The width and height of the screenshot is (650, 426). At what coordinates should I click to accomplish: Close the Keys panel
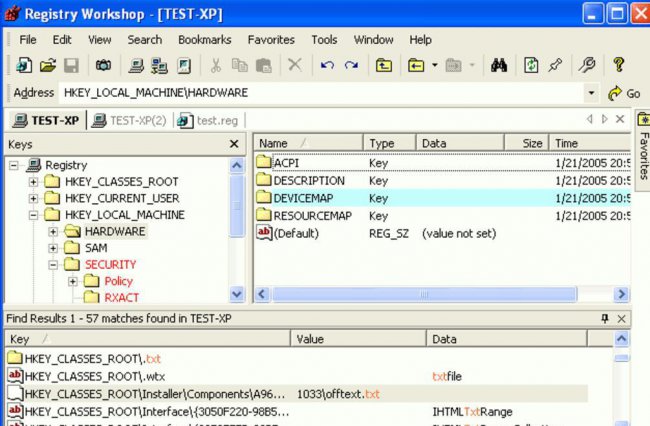coord(234,144)
